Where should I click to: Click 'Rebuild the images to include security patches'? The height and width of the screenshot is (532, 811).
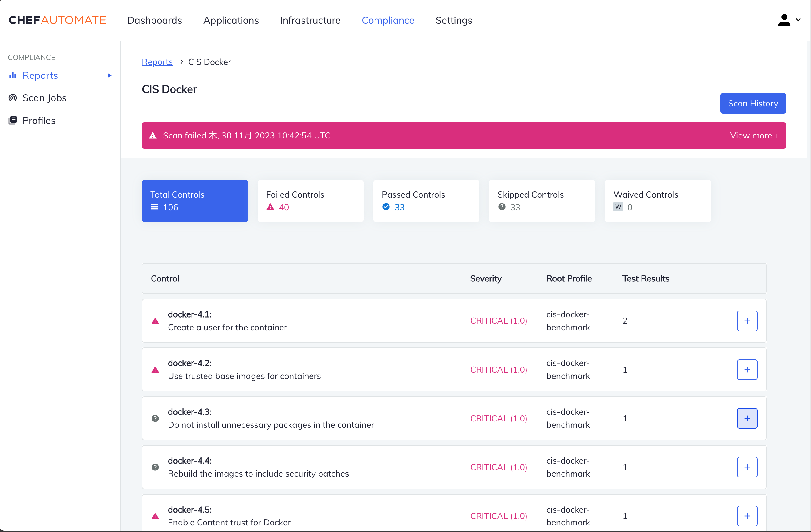click(258, 474)
